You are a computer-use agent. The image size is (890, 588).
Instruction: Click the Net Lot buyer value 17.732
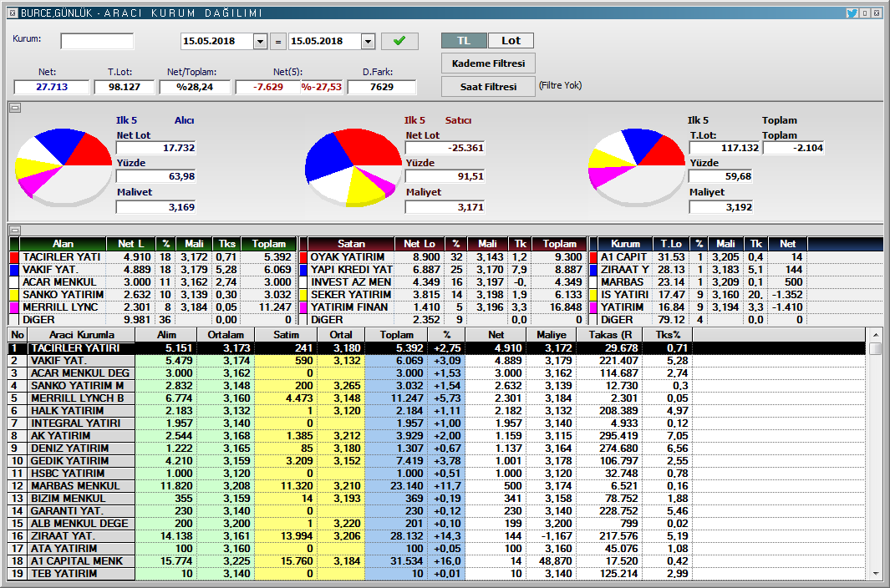[x=156, y=148]
